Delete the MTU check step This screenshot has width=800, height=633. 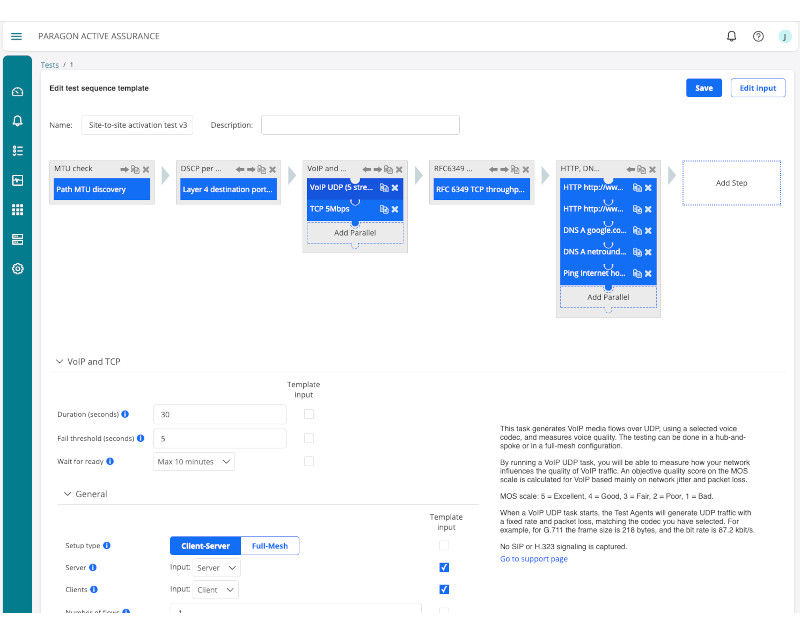(x=146, y=170)
